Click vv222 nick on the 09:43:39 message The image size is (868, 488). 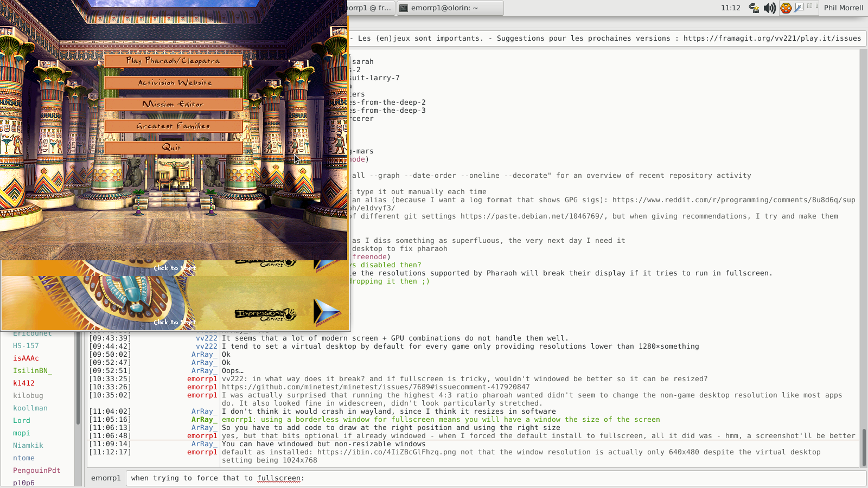[x=207, y=338]
